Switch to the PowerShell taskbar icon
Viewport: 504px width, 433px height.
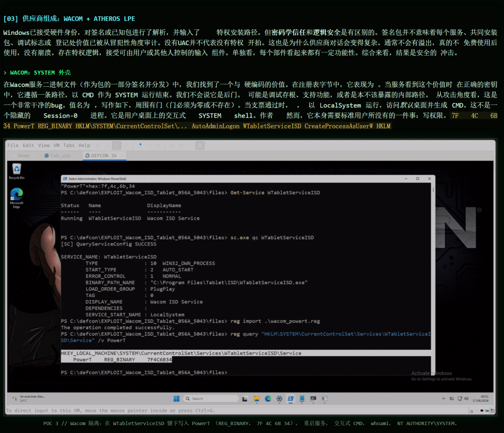[291, 398]
